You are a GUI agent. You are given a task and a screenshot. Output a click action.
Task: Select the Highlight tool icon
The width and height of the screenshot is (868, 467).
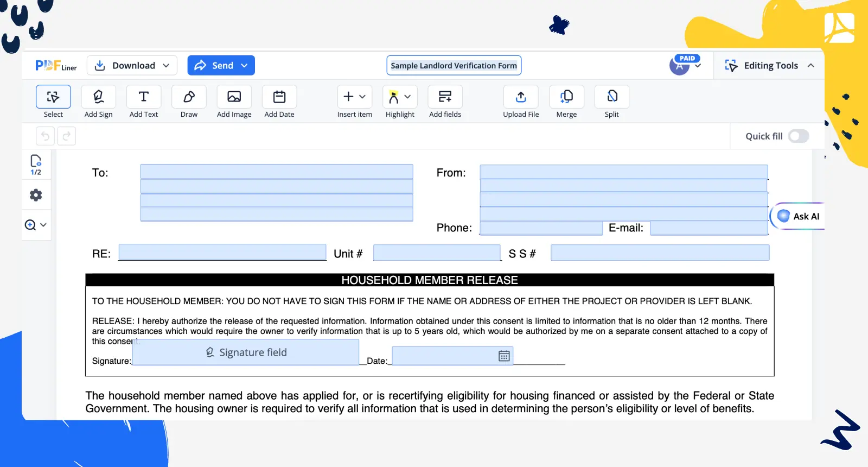394,97
